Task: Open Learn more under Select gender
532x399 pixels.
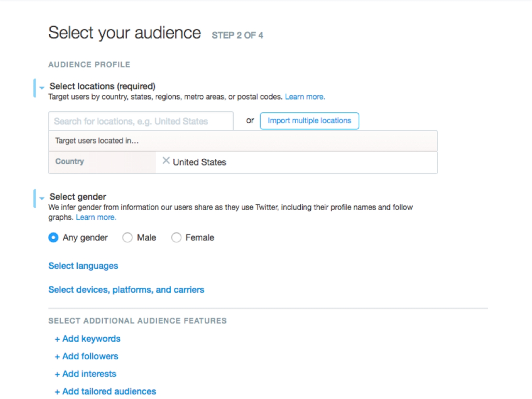Action: 96,217
